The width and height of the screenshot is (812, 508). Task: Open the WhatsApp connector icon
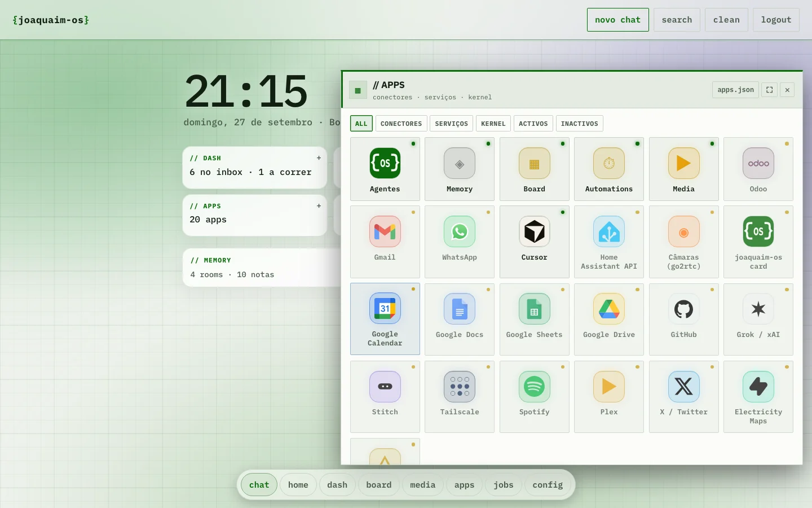click(460, 231)
